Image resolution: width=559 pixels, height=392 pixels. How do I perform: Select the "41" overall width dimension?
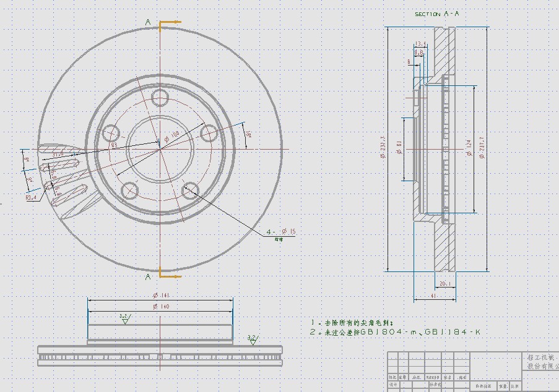433,296
